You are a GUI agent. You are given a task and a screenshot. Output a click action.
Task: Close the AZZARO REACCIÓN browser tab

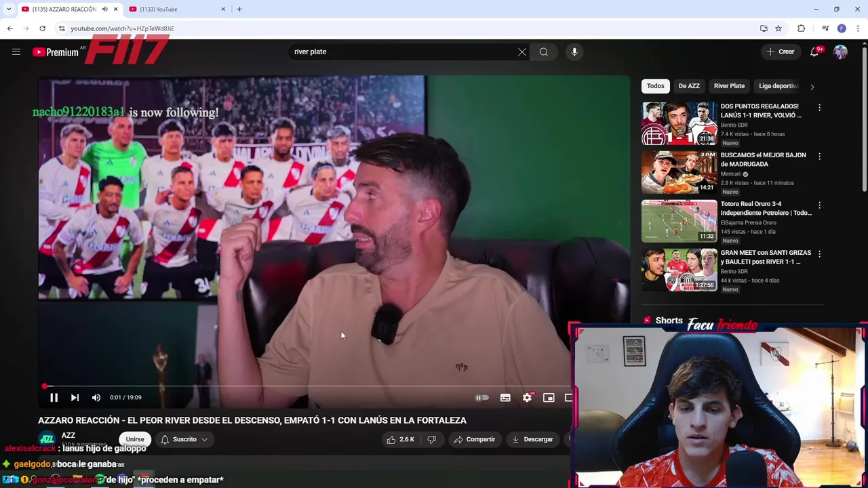pos(115,9)
